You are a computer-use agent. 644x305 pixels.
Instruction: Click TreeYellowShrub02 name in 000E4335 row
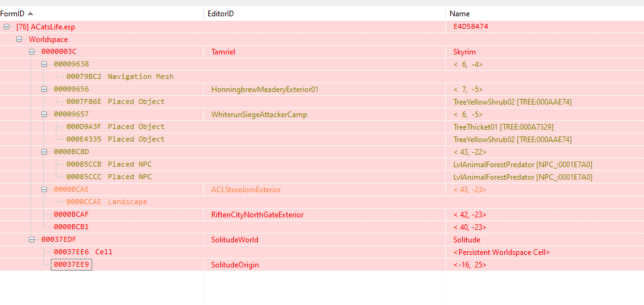(x=512, y=140)
